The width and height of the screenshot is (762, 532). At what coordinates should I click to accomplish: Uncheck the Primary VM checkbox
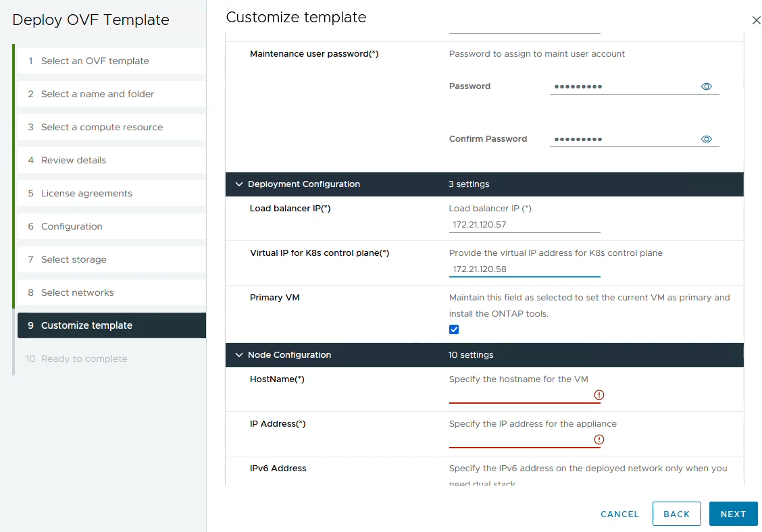click(454, 329)
